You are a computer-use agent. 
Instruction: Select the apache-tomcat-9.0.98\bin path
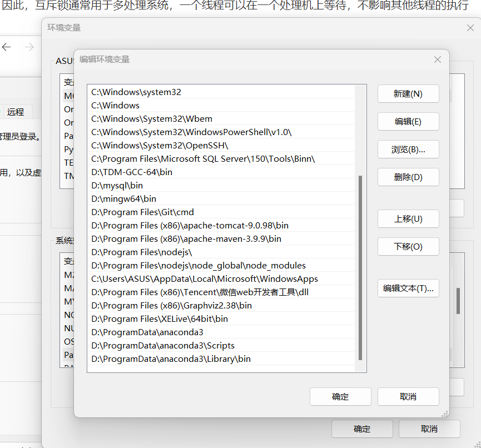pyautogui.click(x=222, y=225)
